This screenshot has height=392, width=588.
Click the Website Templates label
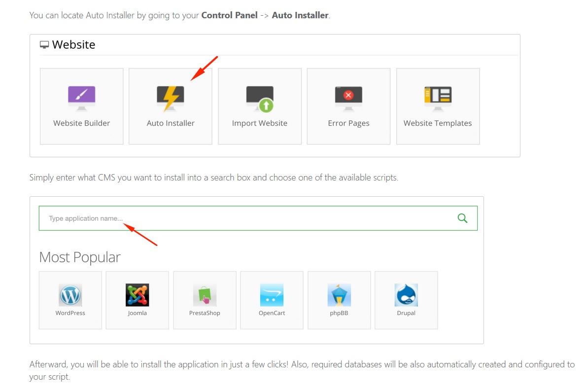point(438,123)
